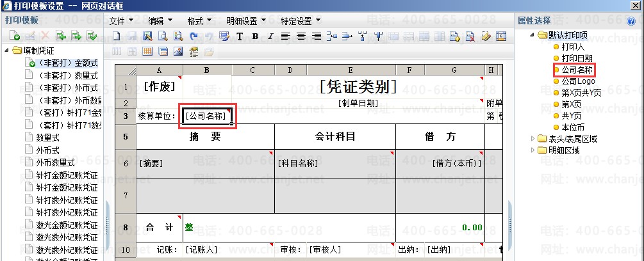This screenshot has width=644, height=261.
Task: Select 公司Logo in the property tree
Action: (x=578, y=81)
